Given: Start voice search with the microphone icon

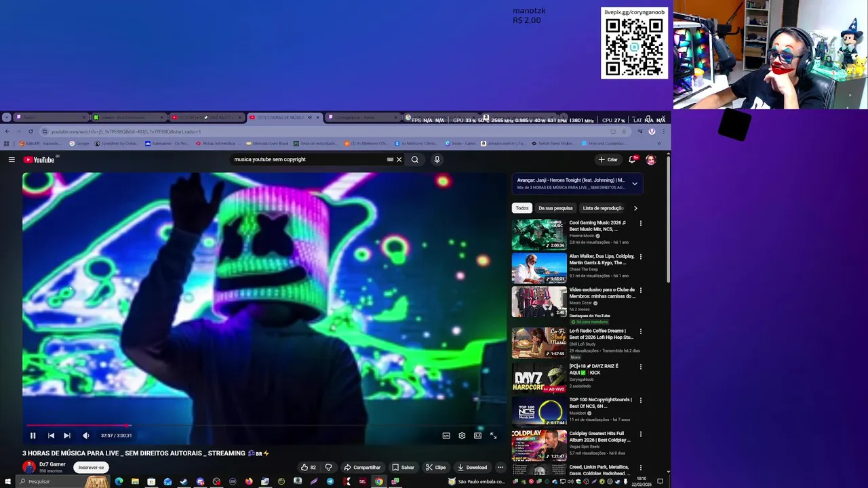Looking at the screenshot, I should [437, 159].
